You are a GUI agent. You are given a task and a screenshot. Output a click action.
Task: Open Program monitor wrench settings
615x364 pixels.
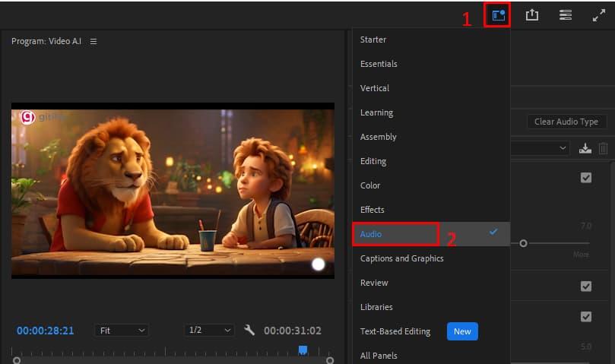249,330
